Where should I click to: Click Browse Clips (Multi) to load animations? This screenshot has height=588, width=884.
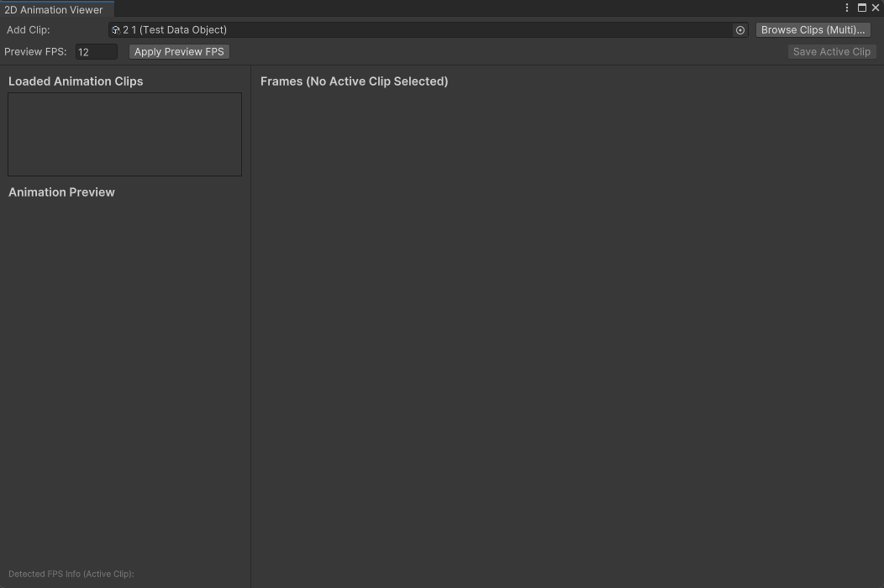tap(812, 29)
